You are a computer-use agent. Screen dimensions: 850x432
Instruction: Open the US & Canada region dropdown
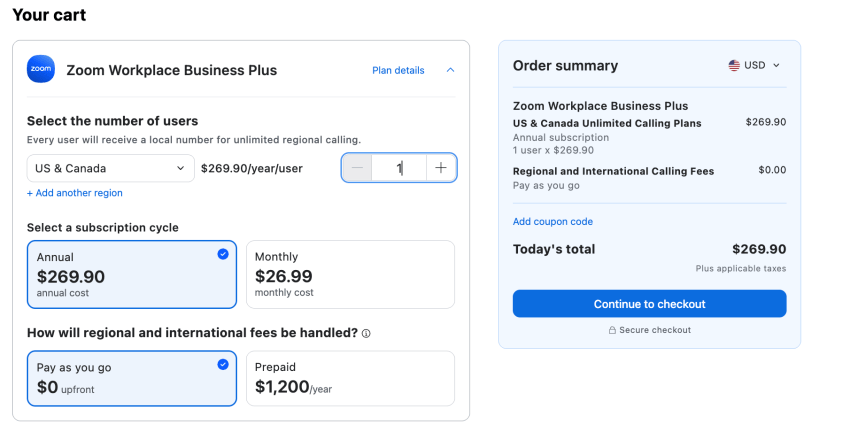click(x=110, y=168)
